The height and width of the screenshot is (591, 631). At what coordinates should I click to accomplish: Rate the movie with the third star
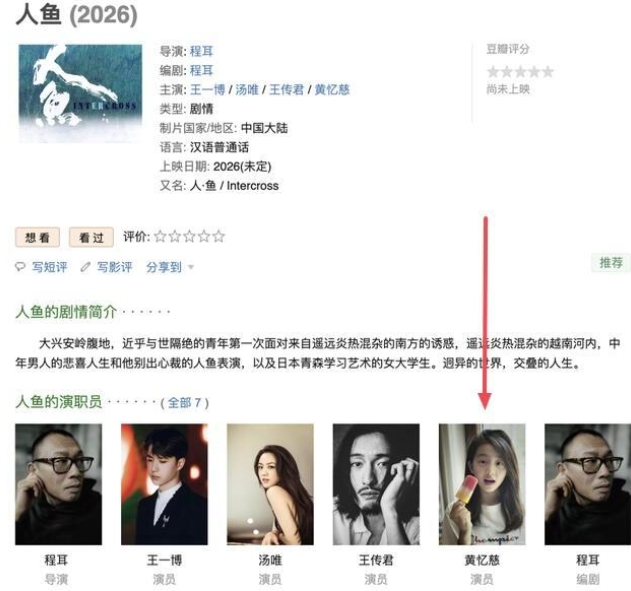tap(189, 236)
